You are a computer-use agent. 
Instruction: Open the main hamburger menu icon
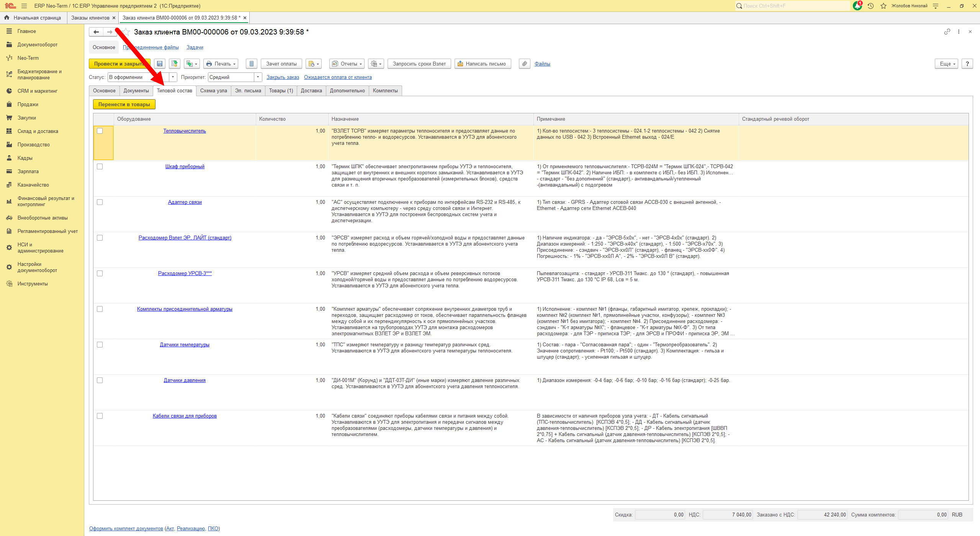point(24,6)
